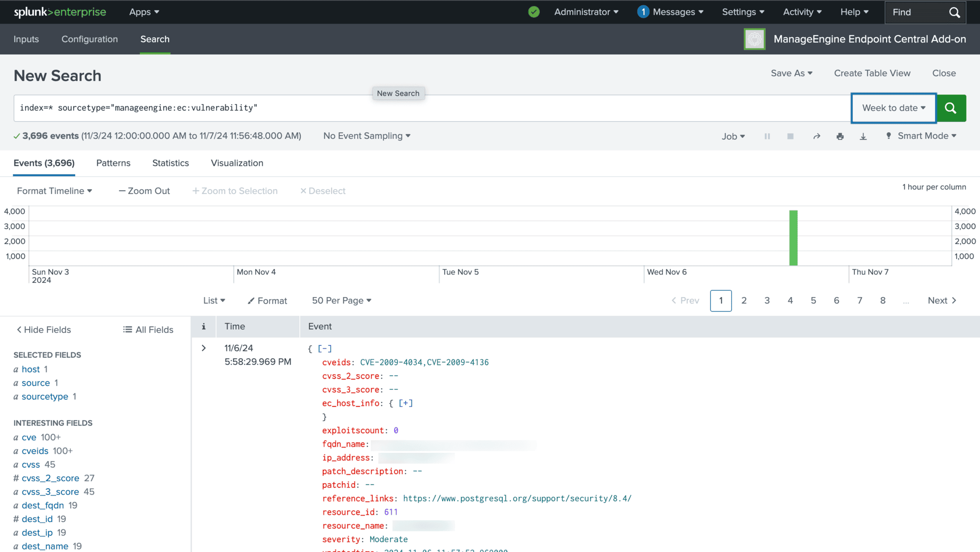
Task: Select the cvss_2_score field
Action: [50, 478]
